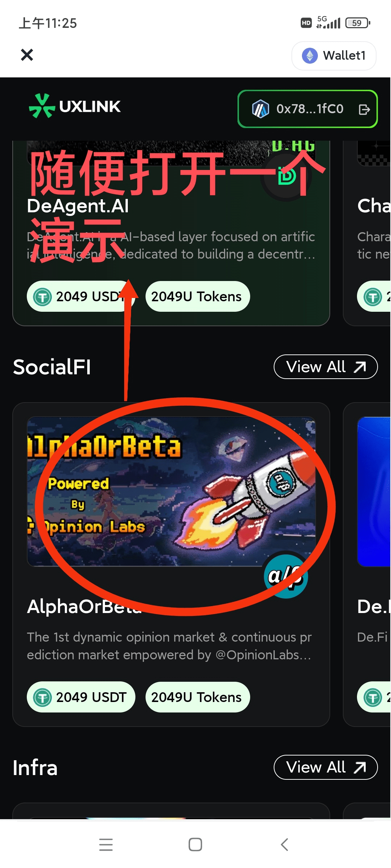Select the AlphaOrBeta project title
391x868 pixels.
[84, 607]
